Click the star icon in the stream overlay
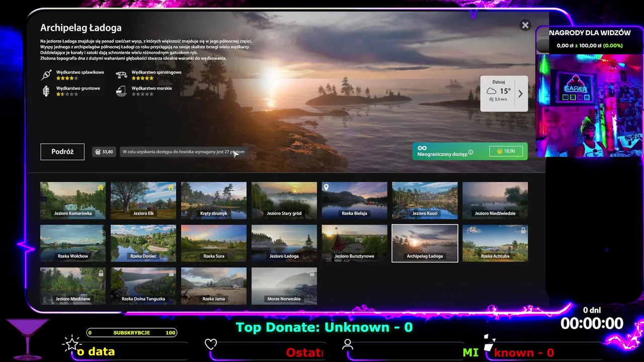Screen dimensions: 644x362 [71, 344]
